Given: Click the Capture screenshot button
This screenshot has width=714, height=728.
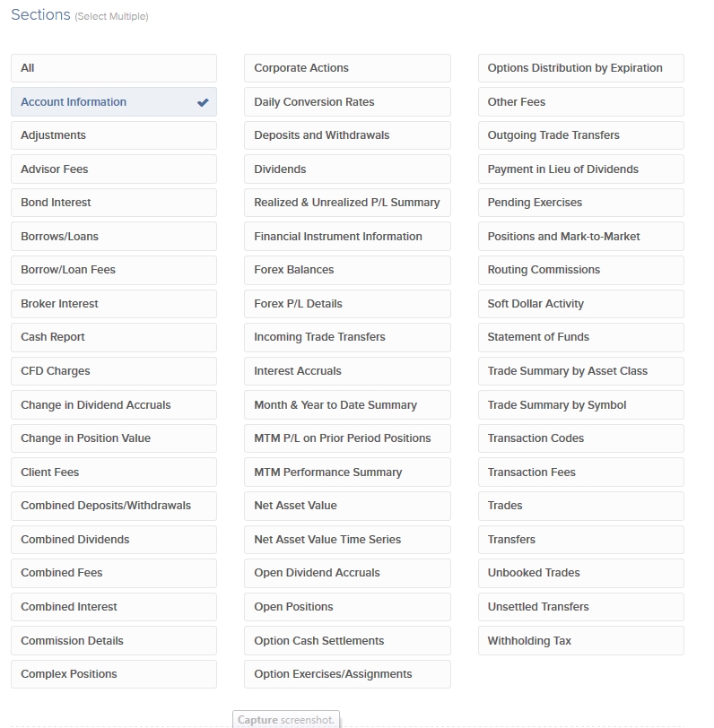Looking at the screenshot, I should pos(286,720).
